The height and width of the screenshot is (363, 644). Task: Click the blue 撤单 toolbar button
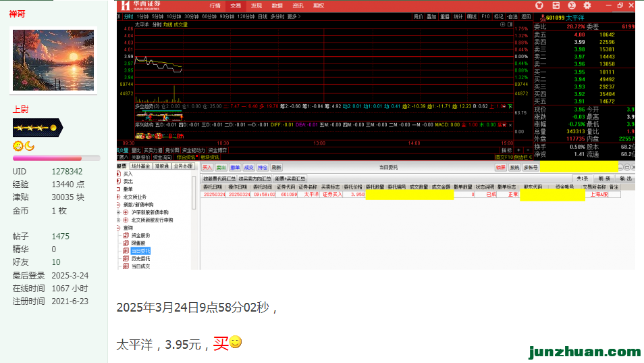(x=235, y=168)
